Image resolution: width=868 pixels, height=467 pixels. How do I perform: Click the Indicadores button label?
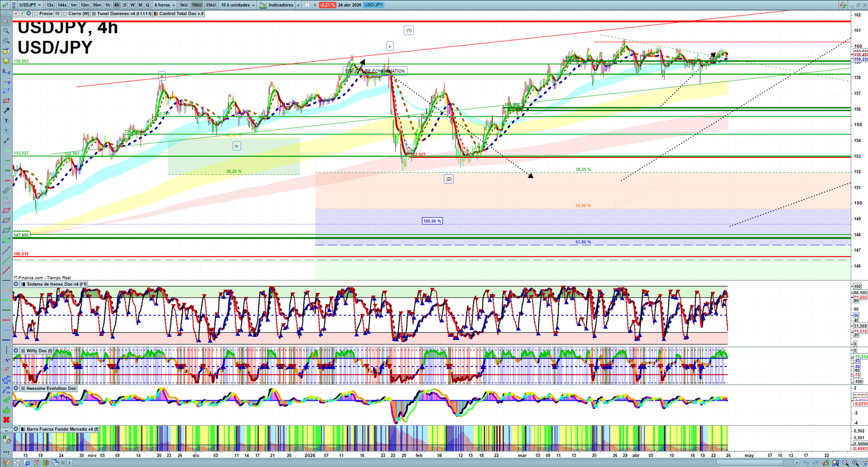(x=280, y=5)
